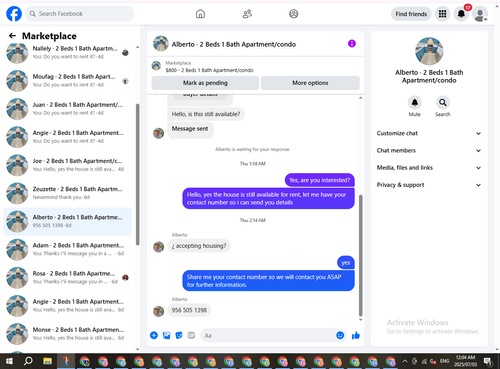Choose a GIF icon in composer
The height and width of the screenshot is (369, 500).
(191, 335)
